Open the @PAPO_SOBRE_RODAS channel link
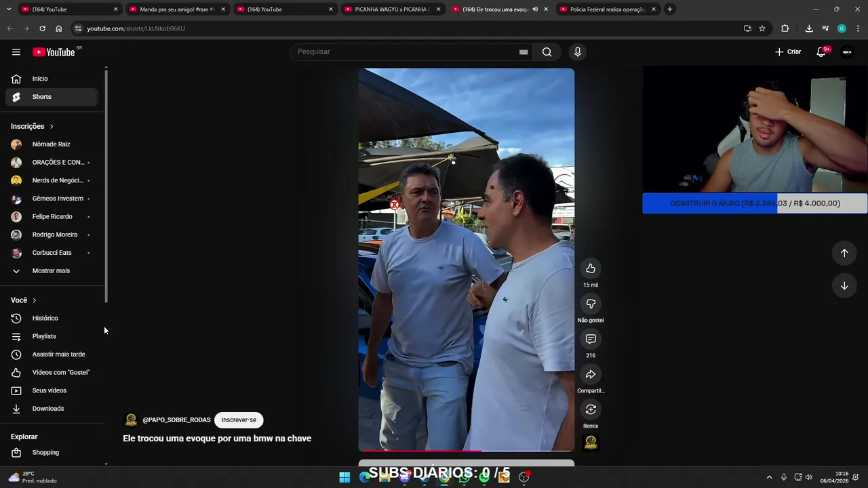Screen dimensions: 868x488 176,420
